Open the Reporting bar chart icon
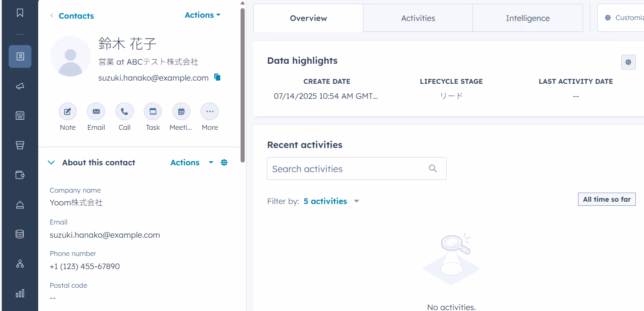 (x=20, y=293)
